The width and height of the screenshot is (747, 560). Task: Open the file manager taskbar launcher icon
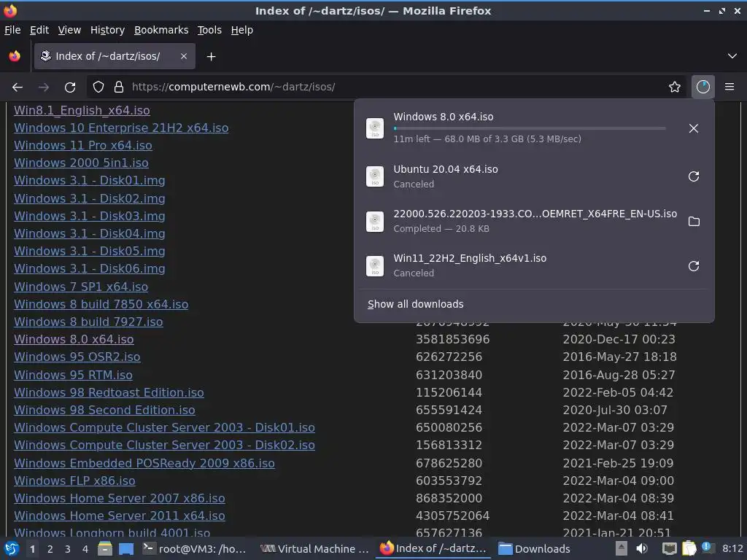(105, 549)
